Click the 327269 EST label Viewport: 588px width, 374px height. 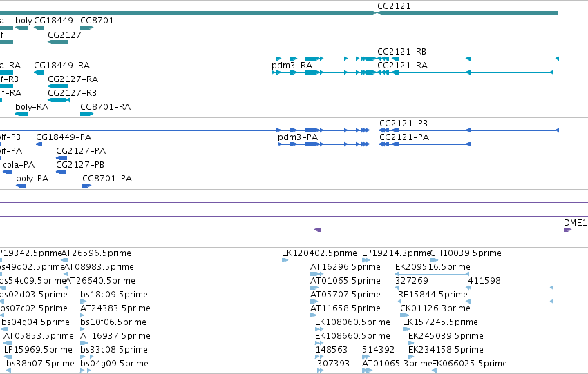pos(412,281)
